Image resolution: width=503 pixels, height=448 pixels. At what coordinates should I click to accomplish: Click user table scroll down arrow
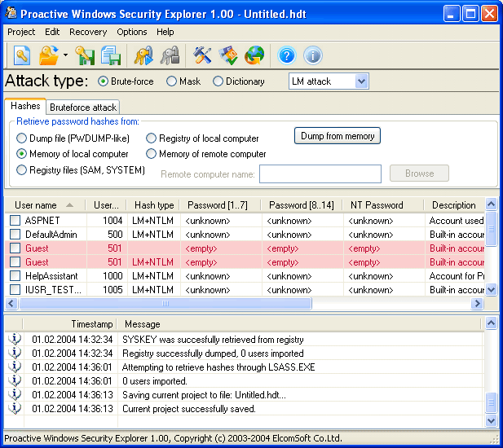click(491, 290)
